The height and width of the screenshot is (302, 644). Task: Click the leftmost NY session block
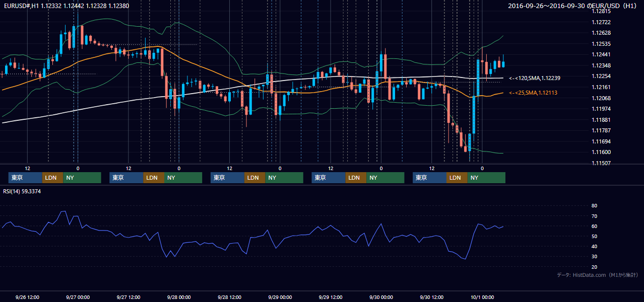point(82,178)
